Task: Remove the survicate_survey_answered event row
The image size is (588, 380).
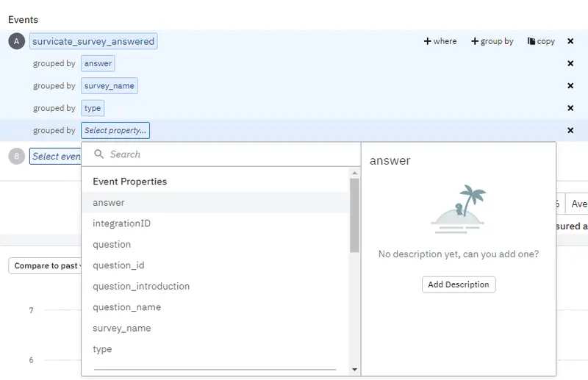Action: [570, 41]
